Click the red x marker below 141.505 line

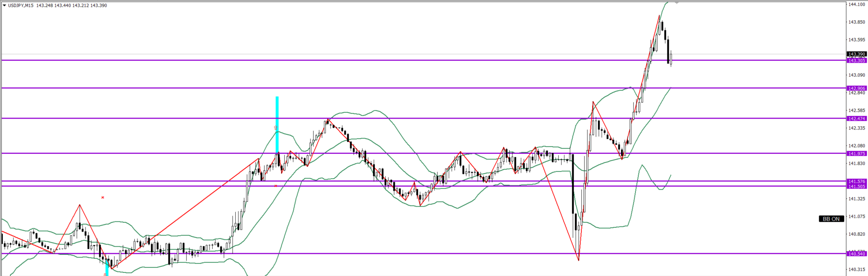(276, 185)
